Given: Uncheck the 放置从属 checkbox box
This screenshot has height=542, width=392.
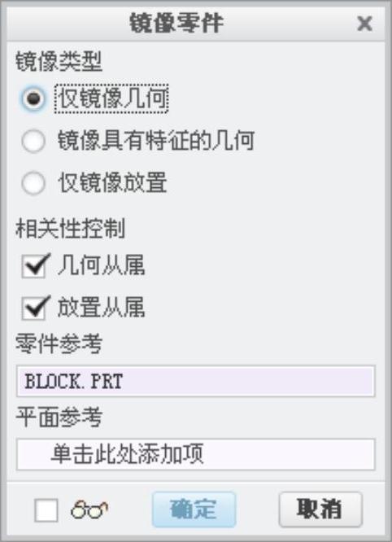Looking at the screenshot, I should [34, 308].
